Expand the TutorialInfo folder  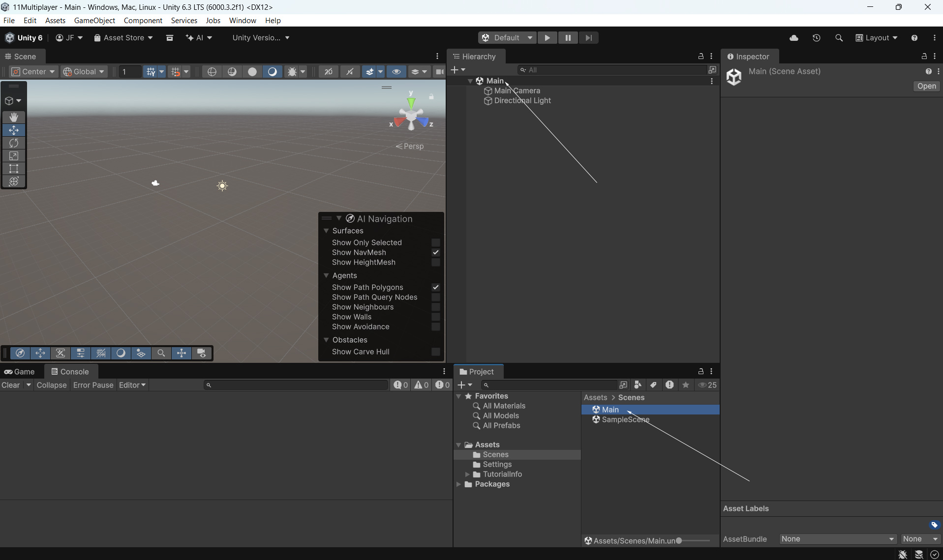tap(467, 474)
